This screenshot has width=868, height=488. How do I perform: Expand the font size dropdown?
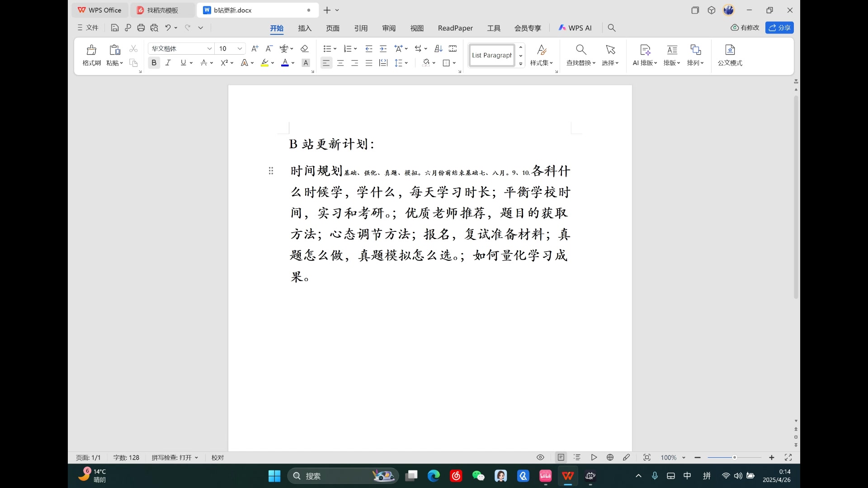[240, 48]
